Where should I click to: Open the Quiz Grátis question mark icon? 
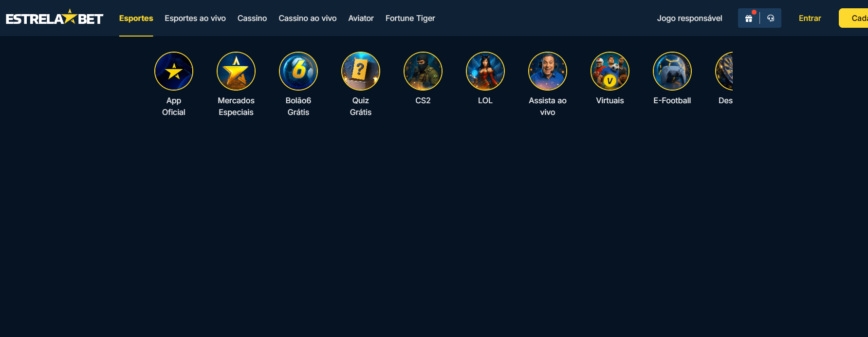point(361,71)
